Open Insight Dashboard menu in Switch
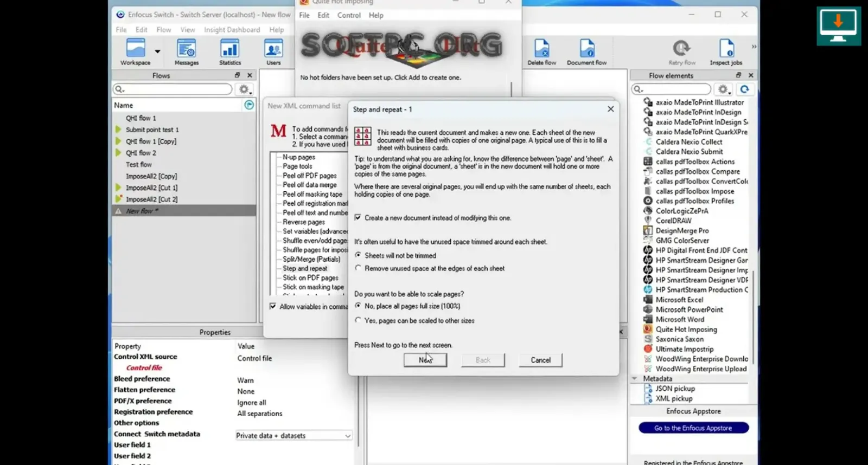This screenshot has height=465, width=868. (232, 30)
